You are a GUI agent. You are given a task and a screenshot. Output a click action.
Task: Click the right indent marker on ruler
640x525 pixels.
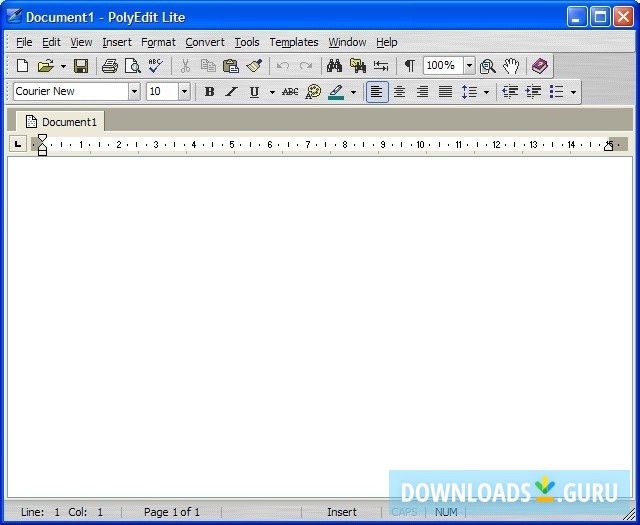[x=608, y=146]
